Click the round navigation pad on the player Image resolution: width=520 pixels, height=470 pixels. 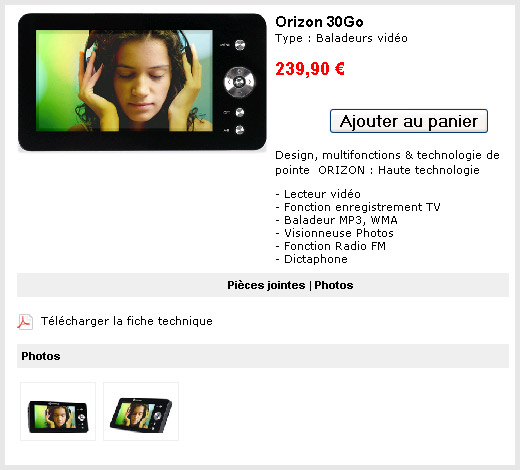tap(239, 82)
